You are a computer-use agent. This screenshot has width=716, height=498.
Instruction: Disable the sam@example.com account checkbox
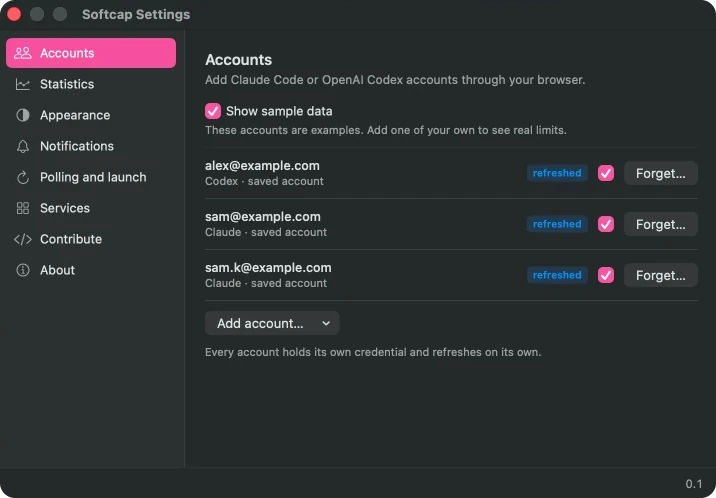click(x=606, y=224)
